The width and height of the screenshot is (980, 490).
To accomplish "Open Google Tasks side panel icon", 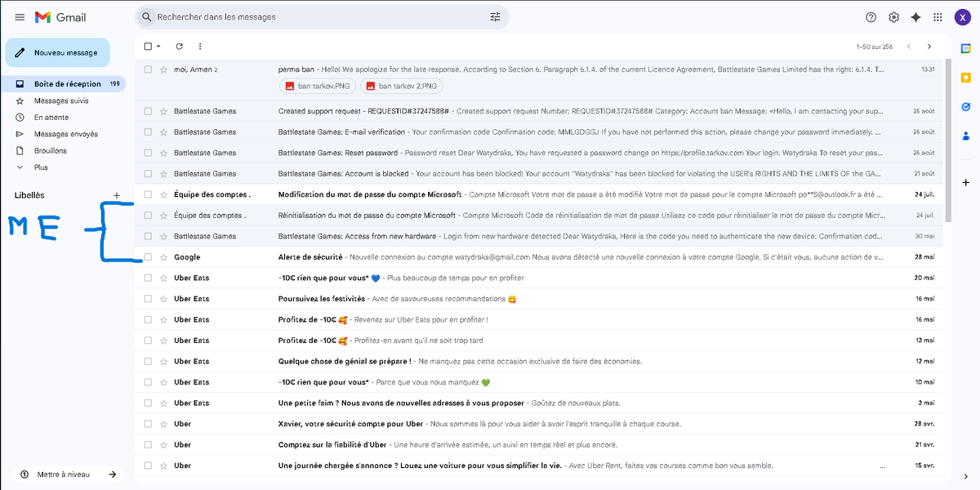I will (965, 106).
